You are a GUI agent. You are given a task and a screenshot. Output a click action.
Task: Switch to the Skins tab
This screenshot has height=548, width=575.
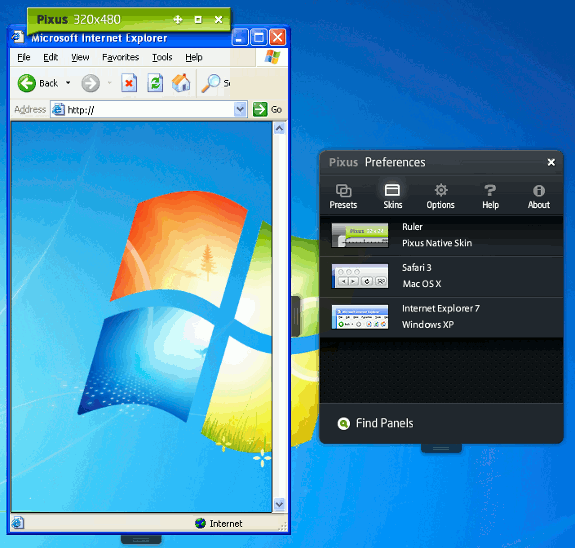pos(392,197)
